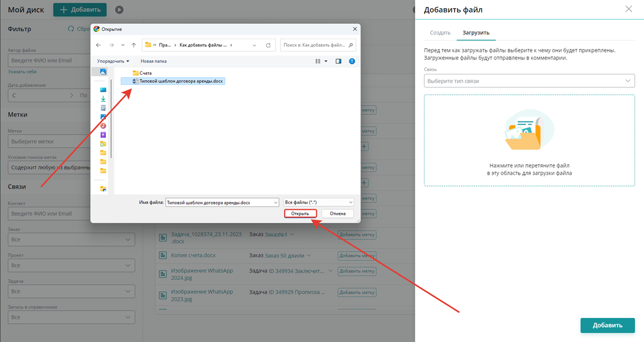Open the Music shortcut in sidebar

[x=103, y=126]
